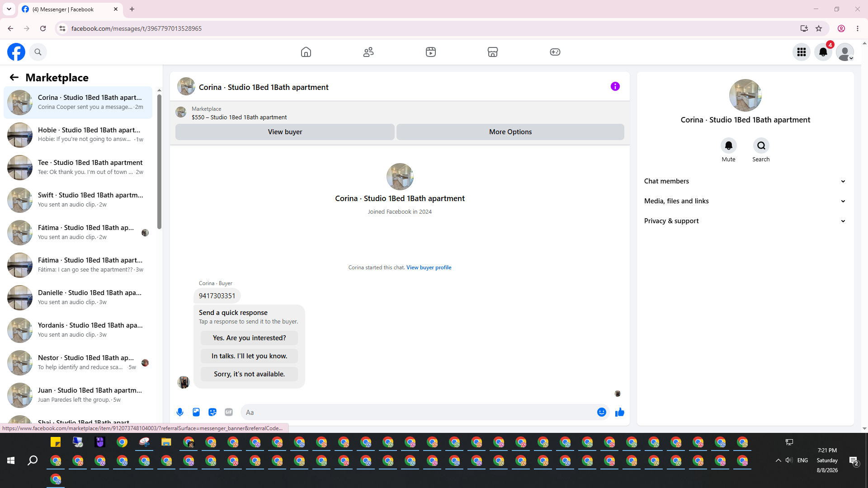Viewport: 868px width, 488px height.
Task: Open Nestor's Studio apartment conversation
Action: pyautogui.click(x=78, y=363)
